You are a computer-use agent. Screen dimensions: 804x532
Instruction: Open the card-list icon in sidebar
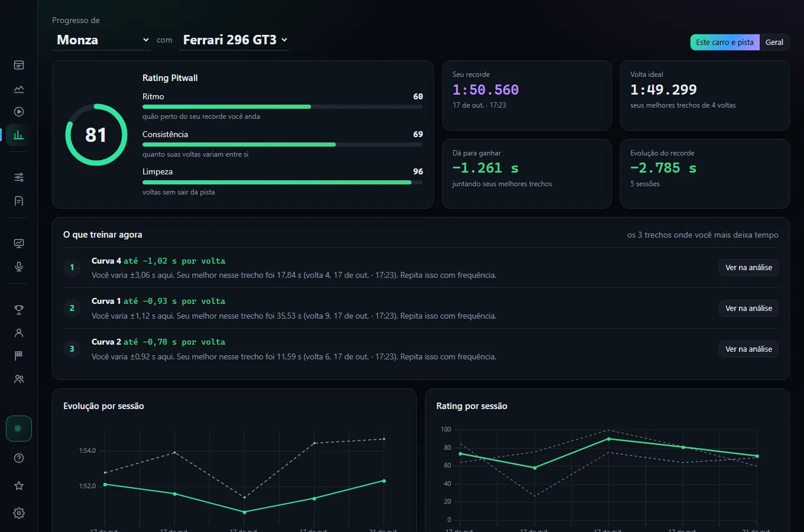(x=19, y=65)
